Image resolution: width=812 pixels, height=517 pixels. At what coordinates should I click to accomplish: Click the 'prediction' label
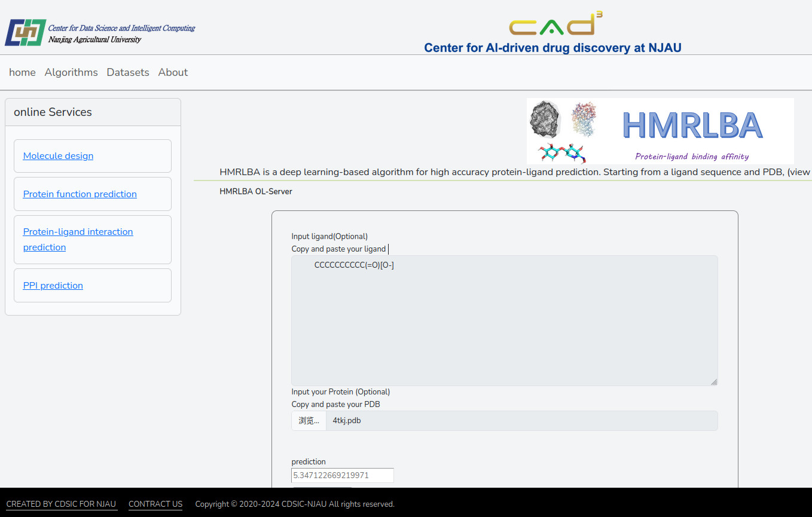(309, 462)
